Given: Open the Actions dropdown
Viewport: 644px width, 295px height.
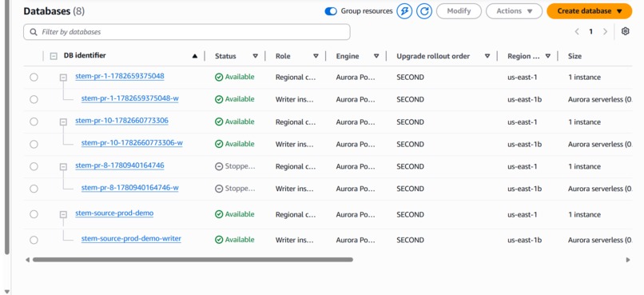Looking at the screenshot, I should click(514, 11).
